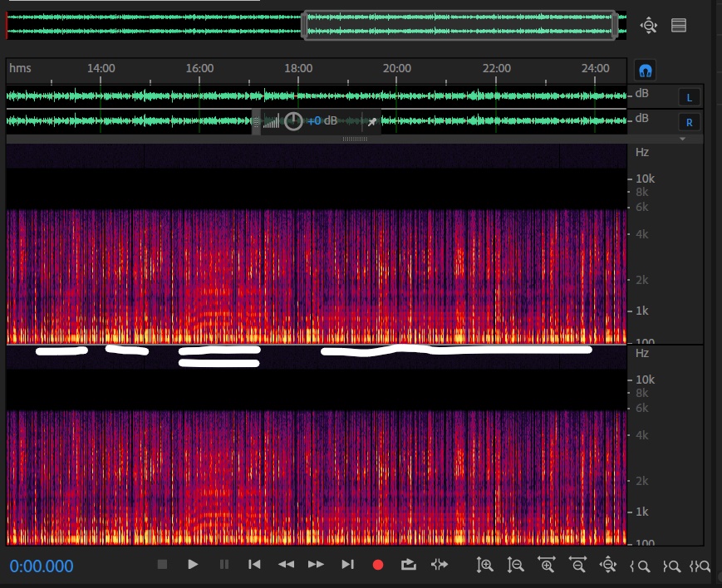This screenshot has height=588, width=722.
Task: Click the 22:00 mark on the timeline ruler
Action: 496,69
